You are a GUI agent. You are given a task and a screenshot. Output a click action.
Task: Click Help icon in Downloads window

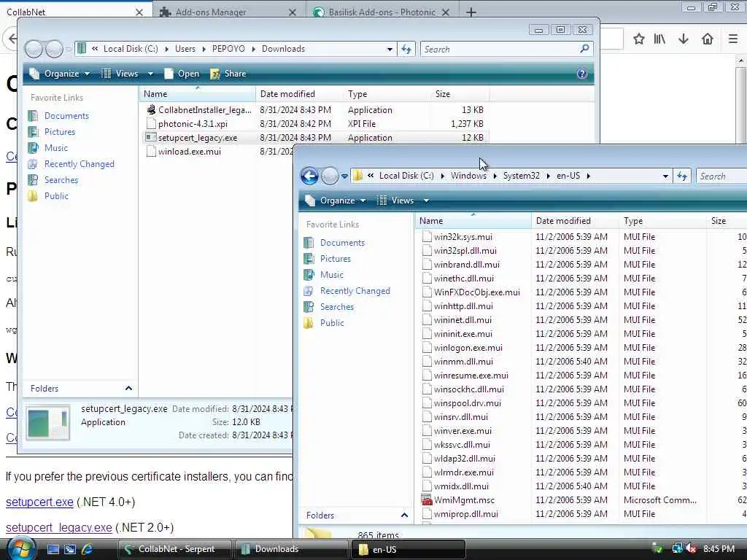point(581,74)
